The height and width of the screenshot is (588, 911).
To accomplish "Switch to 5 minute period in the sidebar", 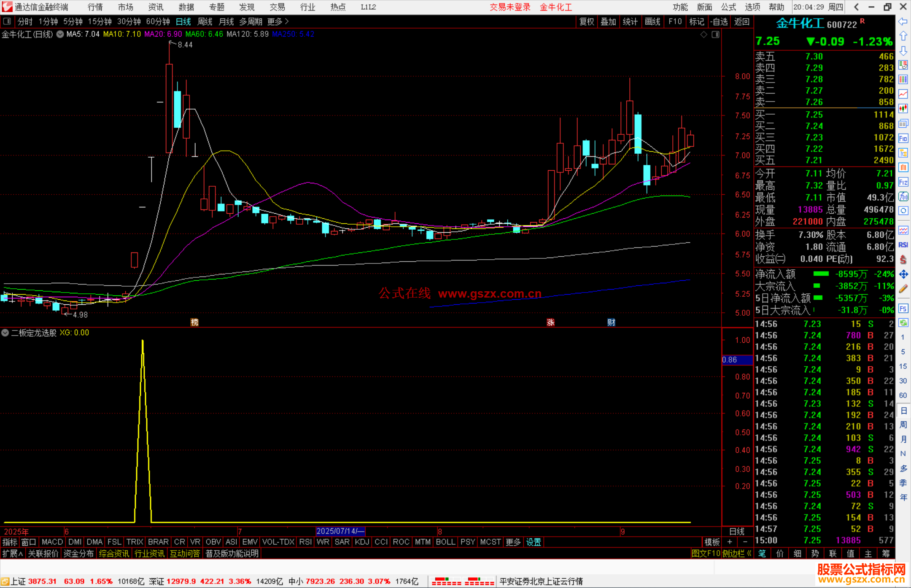I will click(903, 352).
